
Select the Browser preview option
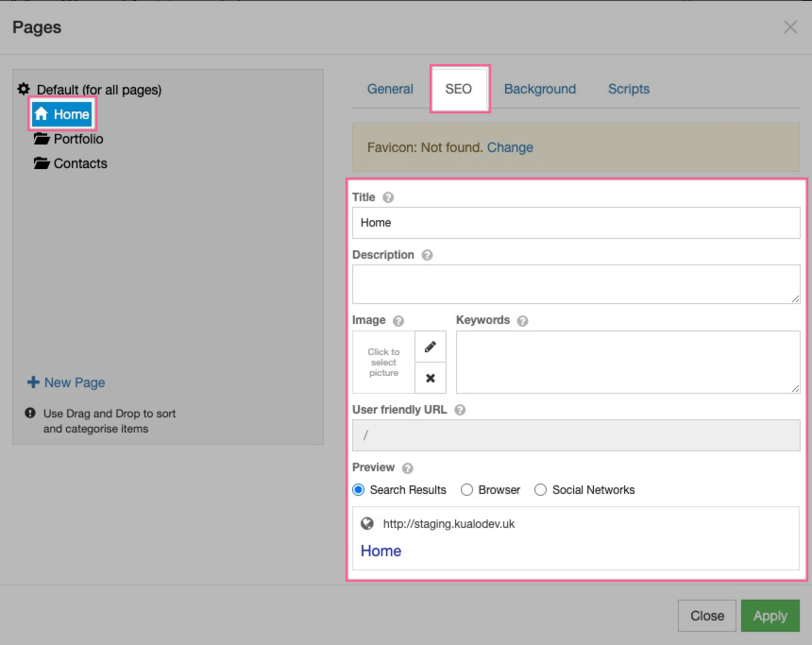(x=466, y=489)
